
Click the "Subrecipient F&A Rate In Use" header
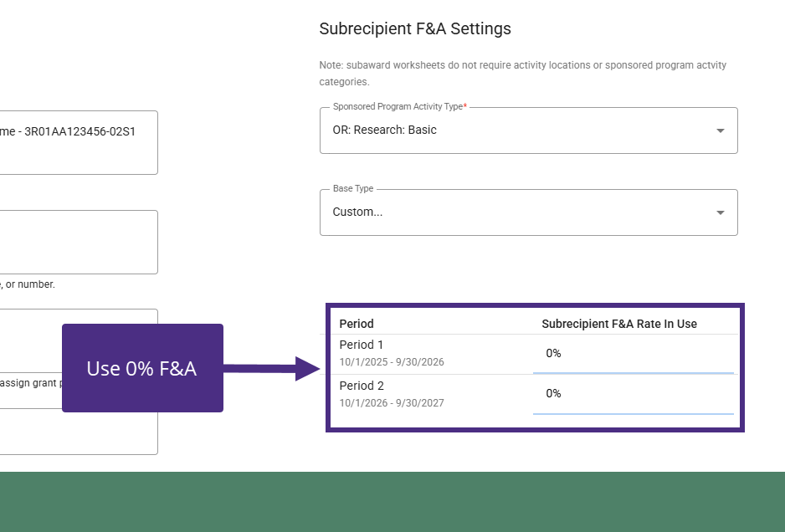(x=619, y=324)
